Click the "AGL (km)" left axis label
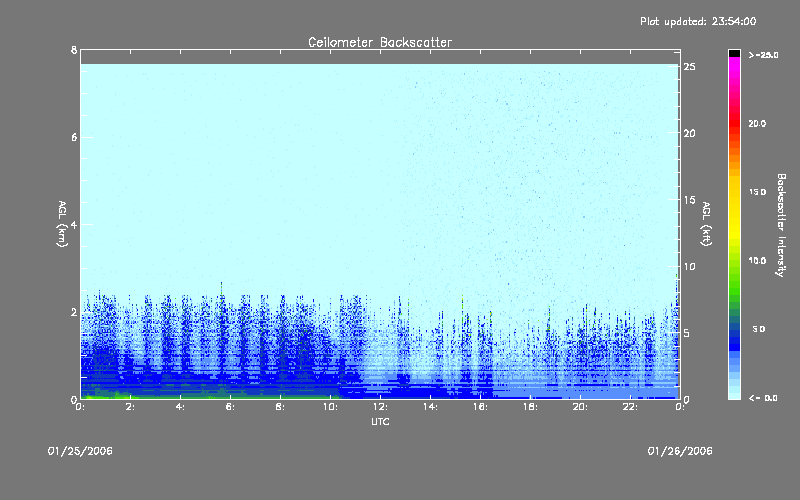800x500 pixels. [x=62, y=224]
